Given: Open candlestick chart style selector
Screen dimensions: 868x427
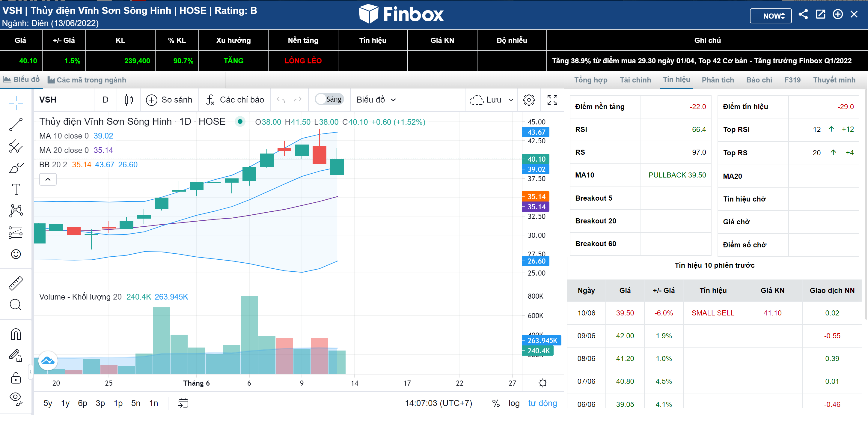Looking at the screenshot, I should click(128, 100).
